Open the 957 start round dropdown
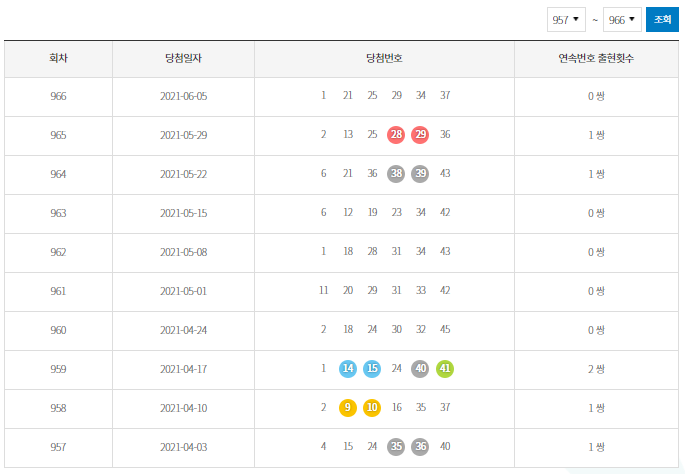 tap(566, 20)
